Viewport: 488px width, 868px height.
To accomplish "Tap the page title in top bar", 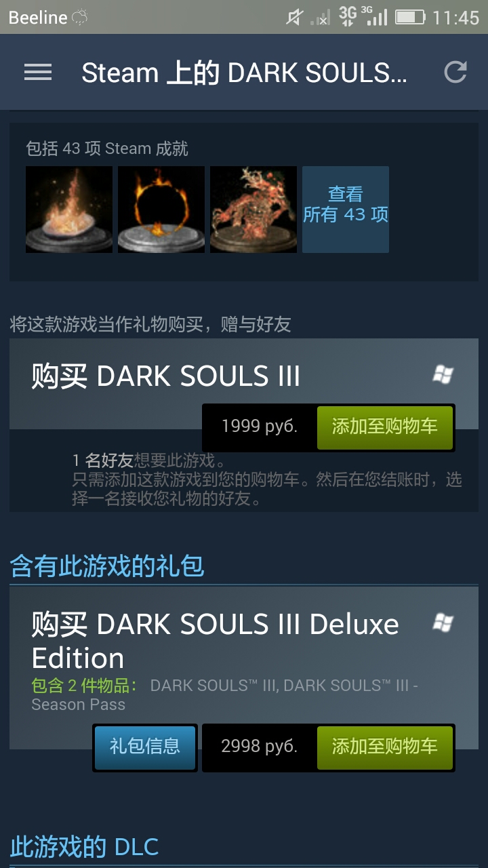I will pyautogui.click(x=245, y=73).
